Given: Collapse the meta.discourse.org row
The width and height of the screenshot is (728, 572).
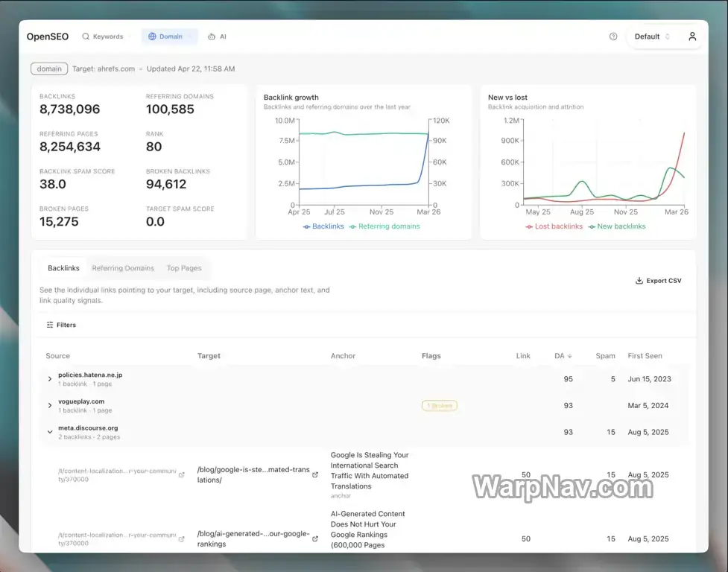Looking at the screenshot, I should point(50,432).
